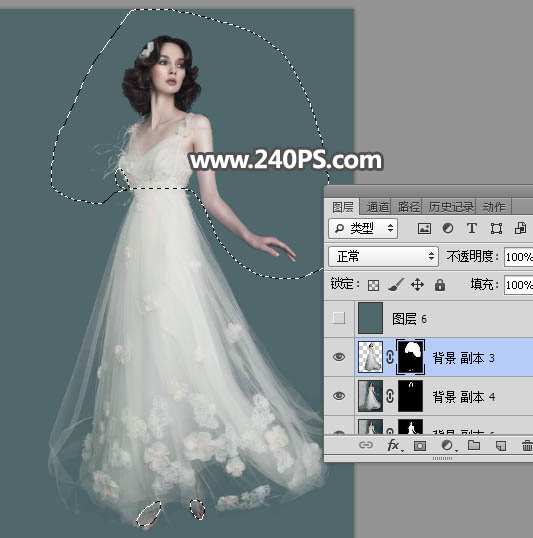Toggle lock image pixels brush icon
Image resolution: width=533 pixels, height=538 pixels.
coord(396,285)
